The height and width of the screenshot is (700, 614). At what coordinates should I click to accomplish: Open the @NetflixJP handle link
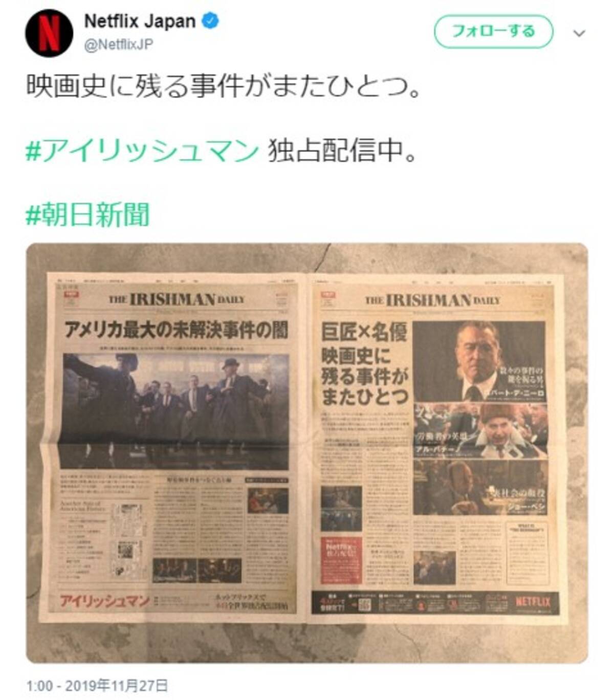pyautogui.click(x=118, y=45)
